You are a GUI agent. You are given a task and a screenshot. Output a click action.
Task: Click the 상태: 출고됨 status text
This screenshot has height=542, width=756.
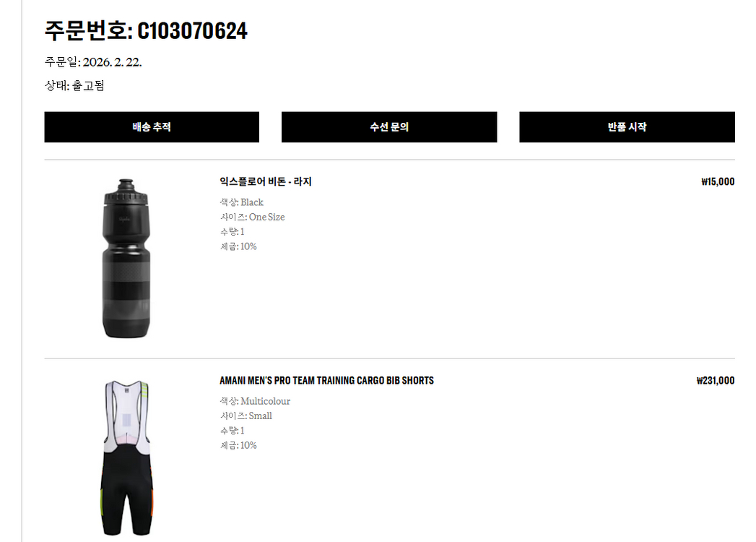coord(74,85)
